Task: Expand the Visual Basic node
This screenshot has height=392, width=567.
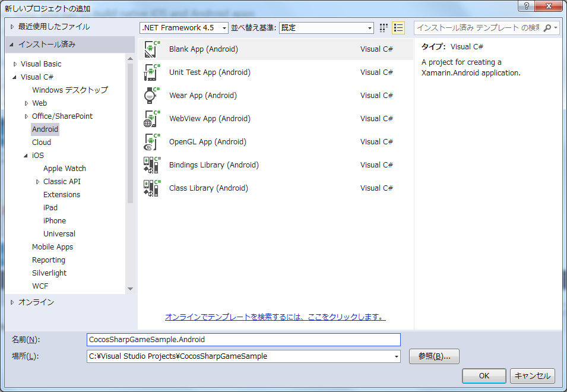Action: (x=15, y=64)
